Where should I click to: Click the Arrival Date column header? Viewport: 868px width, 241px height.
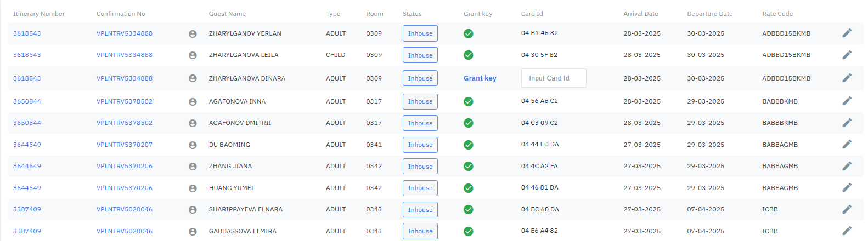tap(640, 14)
